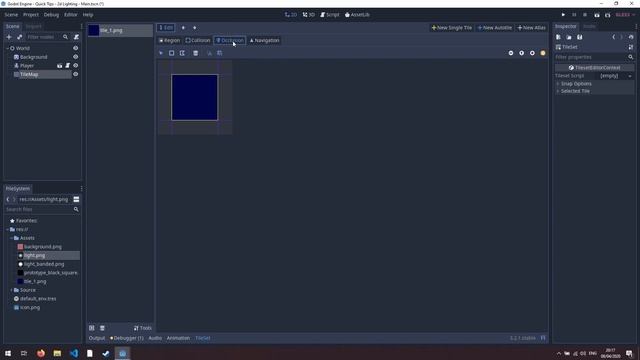Click the attach script icon in Scene dock
This screenshot has height=360, width=640.
pos(76,37)
